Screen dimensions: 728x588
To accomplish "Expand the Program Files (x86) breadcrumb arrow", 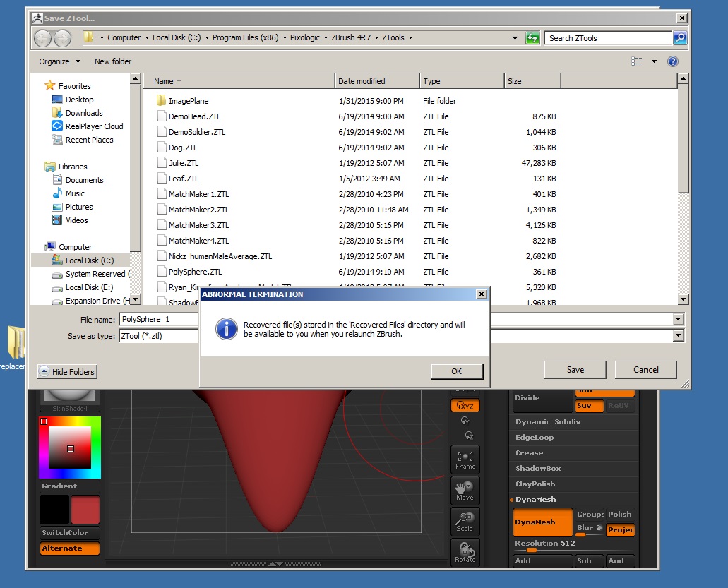I will coord(284,37).
